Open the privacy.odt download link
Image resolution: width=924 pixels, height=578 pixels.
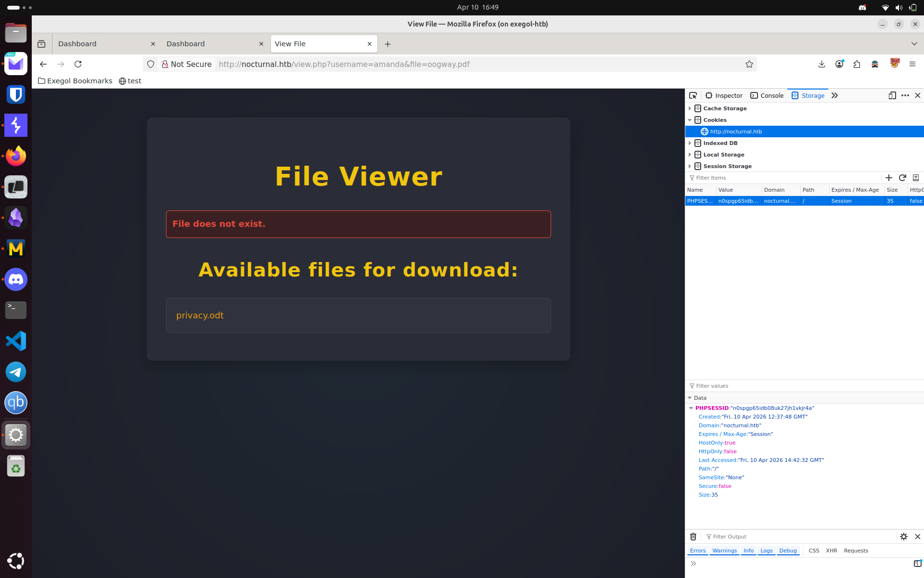[200, 315]
